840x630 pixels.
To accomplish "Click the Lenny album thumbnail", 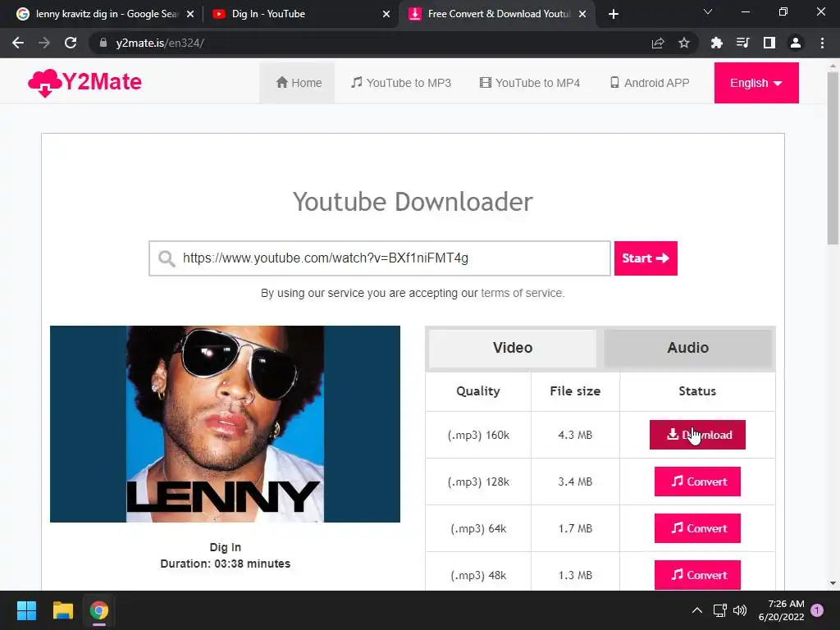I will point(225,424).
